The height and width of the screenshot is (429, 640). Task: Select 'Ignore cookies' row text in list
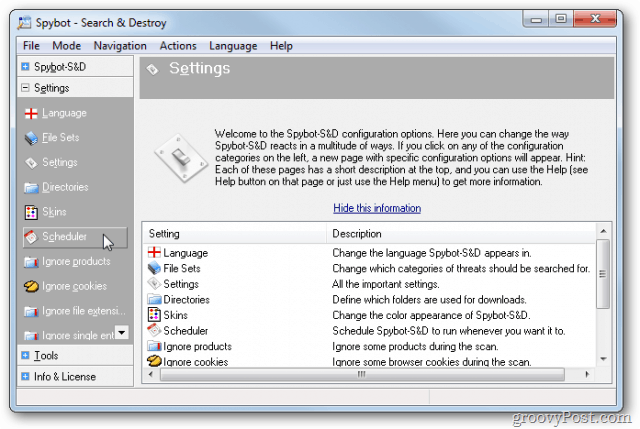pyautogui.click(x=196, y=362)
